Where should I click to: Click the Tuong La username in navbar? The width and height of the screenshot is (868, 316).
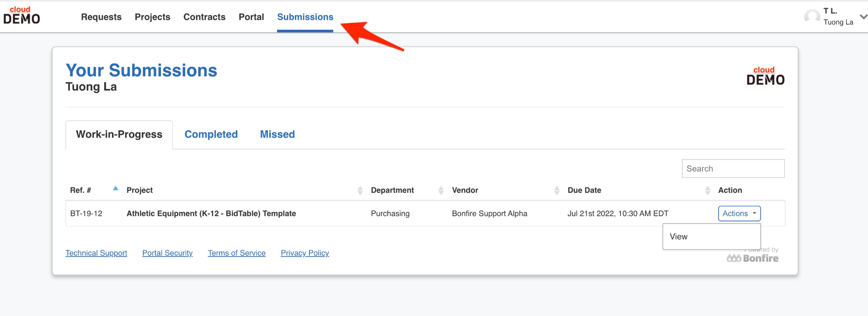point(838,22)
